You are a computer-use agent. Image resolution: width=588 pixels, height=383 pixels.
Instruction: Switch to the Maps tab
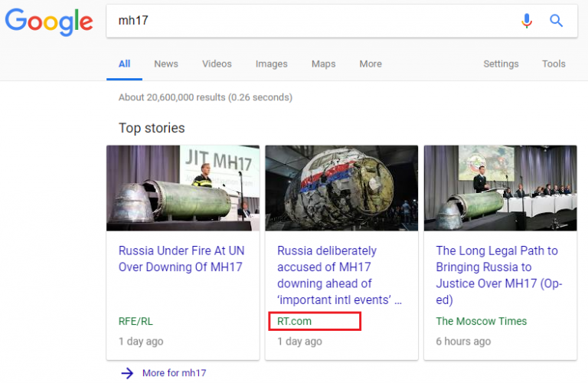(323, 64)
